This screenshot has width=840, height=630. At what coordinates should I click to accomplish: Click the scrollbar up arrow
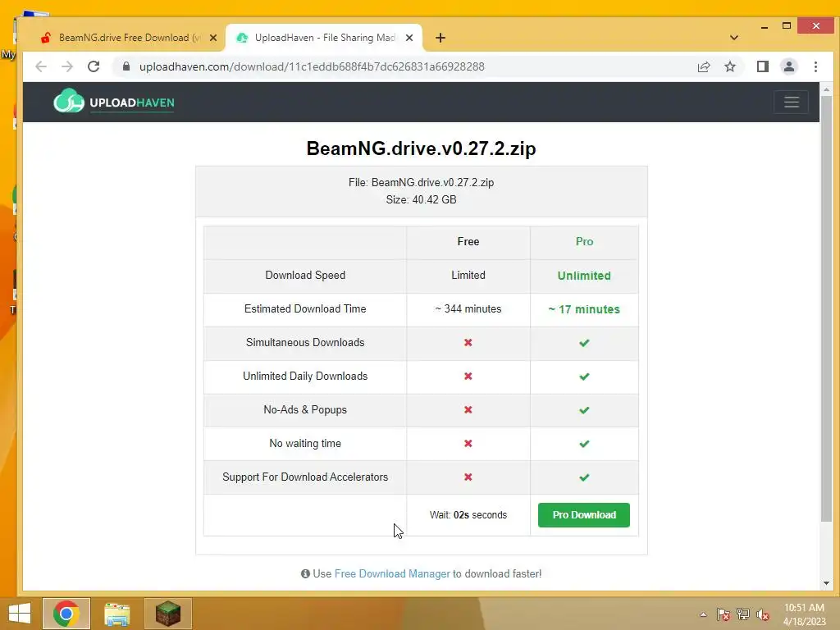tap(826, 89)
